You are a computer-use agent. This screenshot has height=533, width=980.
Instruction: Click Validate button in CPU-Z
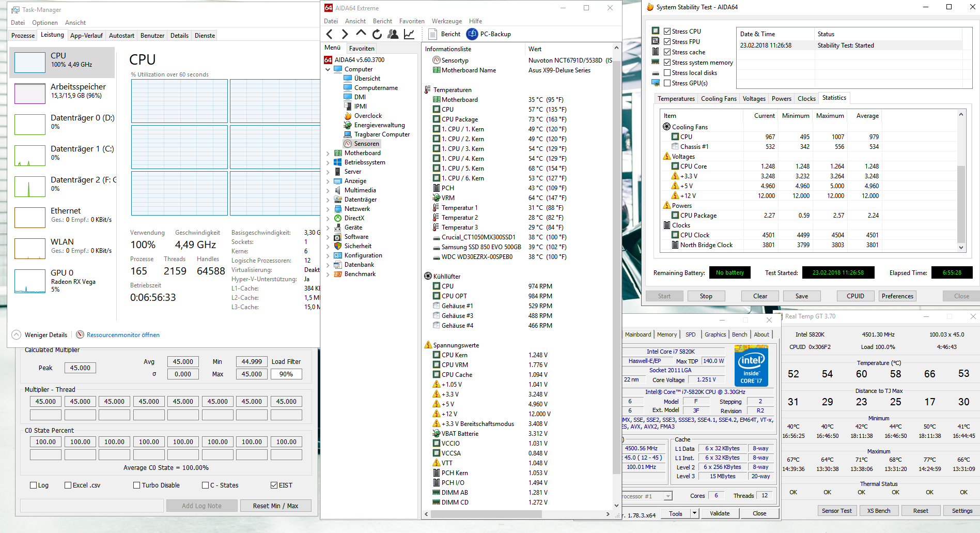[x=720, y=513]
